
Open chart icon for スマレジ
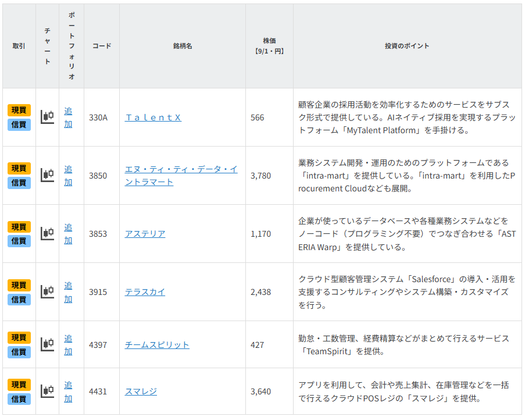pos(47,391)
